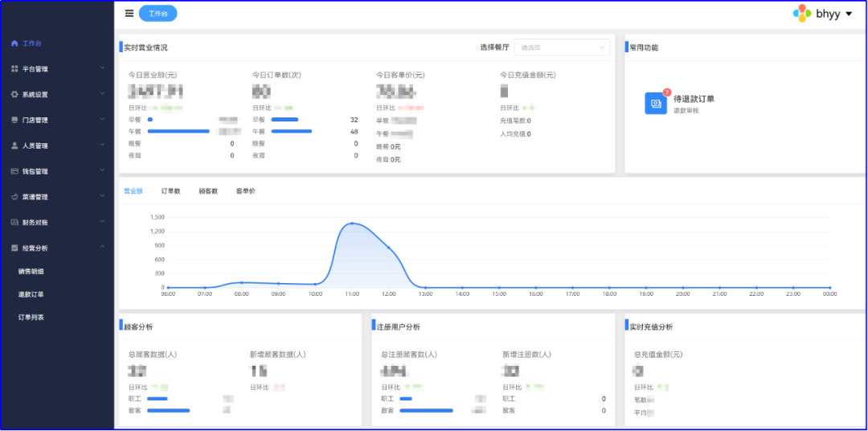
Task: Open the 工作台 sidebar menu label
Action: pyautogui.click(x=31, y=43)
